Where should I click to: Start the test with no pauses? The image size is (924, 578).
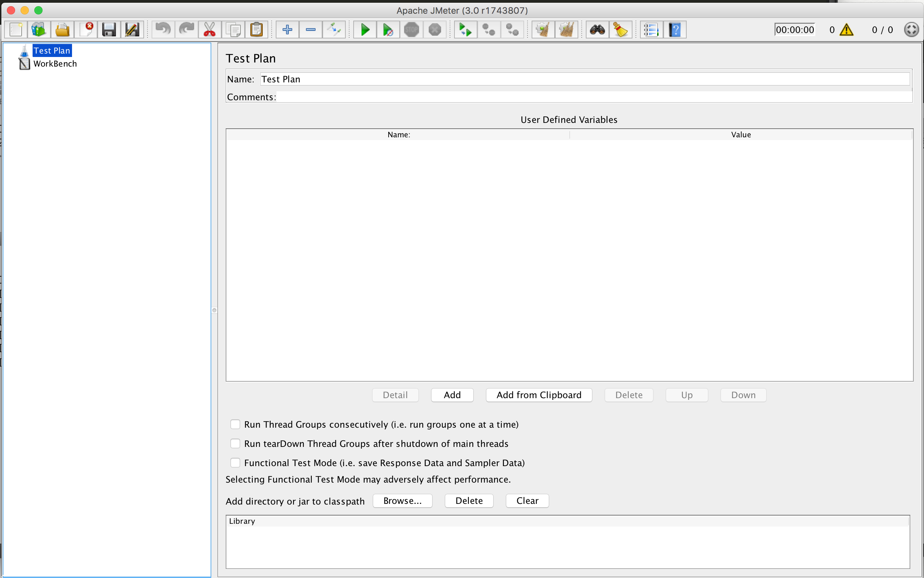tap(388, 30)
